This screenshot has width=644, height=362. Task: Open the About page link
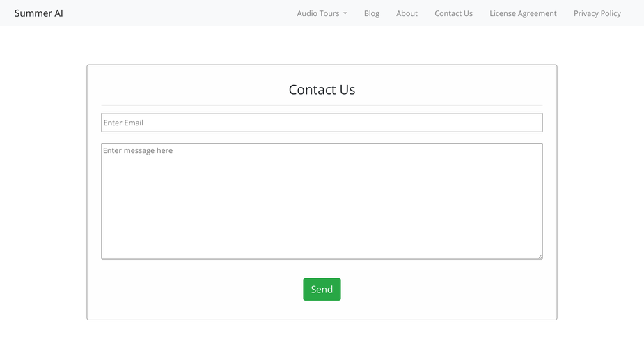[x=407, y=13]
